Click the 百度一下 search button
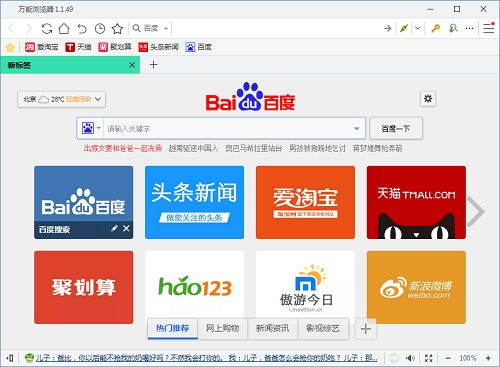Viewport: 500px width, 367px height. click(396, 128)
